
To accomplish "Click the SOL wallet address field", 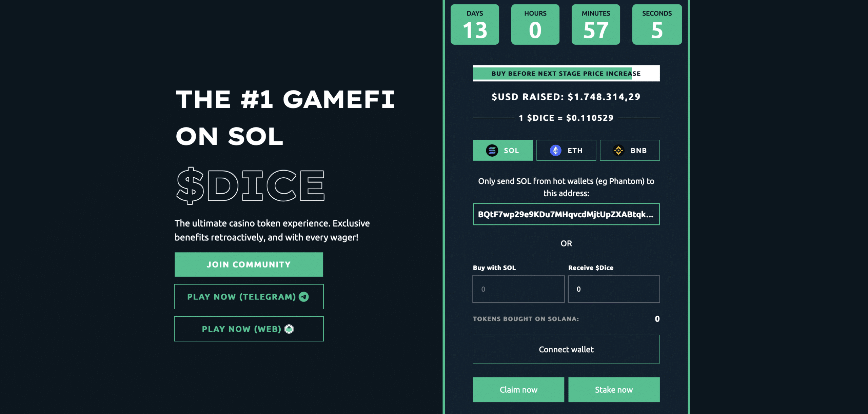I will 566,214.
